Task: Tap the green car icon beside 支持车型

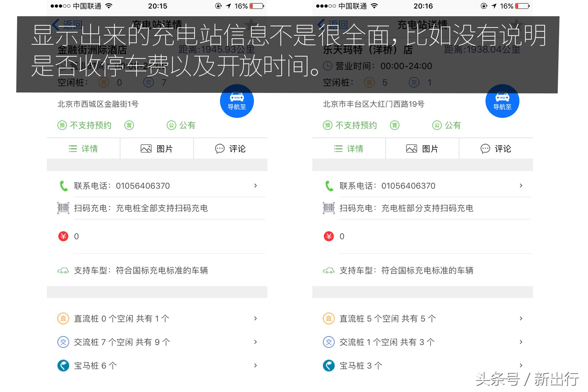Action: tap(63, 271)
